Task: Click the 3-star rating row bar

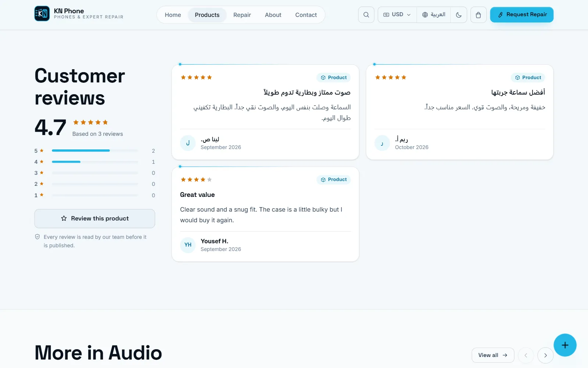Action: [x=95, y=173]
